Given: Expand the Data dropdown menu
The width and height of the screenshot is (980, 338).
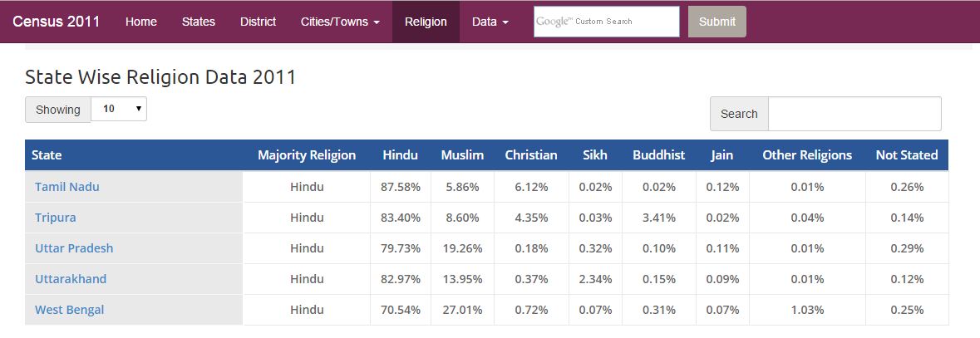Looking at the screenshot, I should (x=490, y=22).
